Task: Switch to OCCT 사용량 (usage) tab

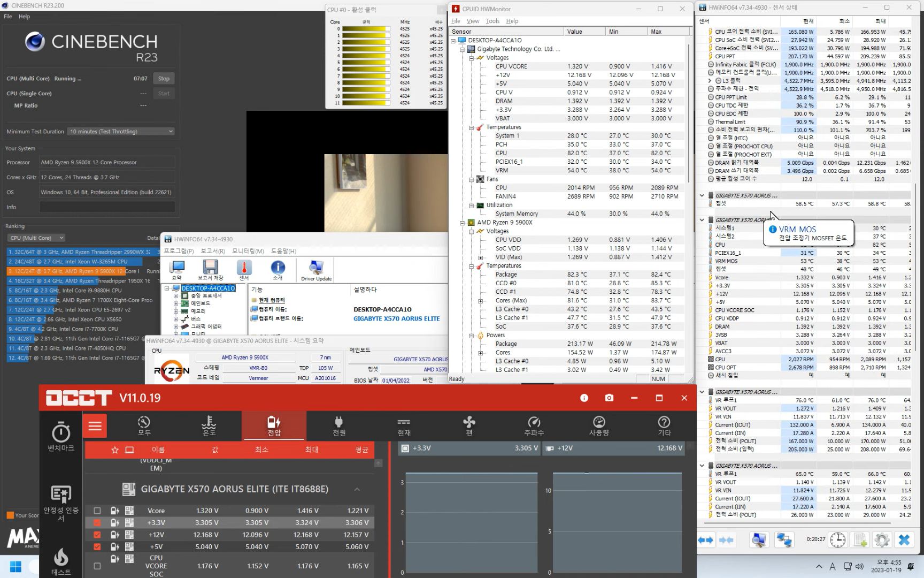Action: click(599, 426)
